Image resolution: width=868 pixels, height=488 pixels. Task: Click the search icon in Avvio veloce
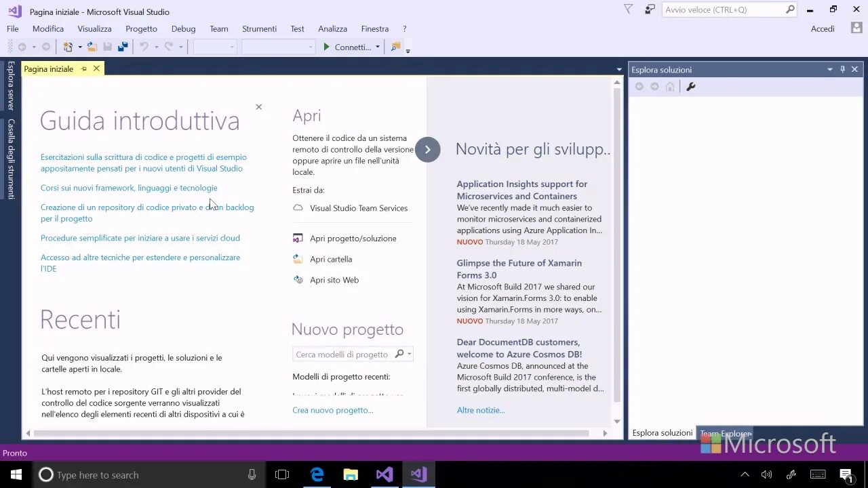(790, 9)
